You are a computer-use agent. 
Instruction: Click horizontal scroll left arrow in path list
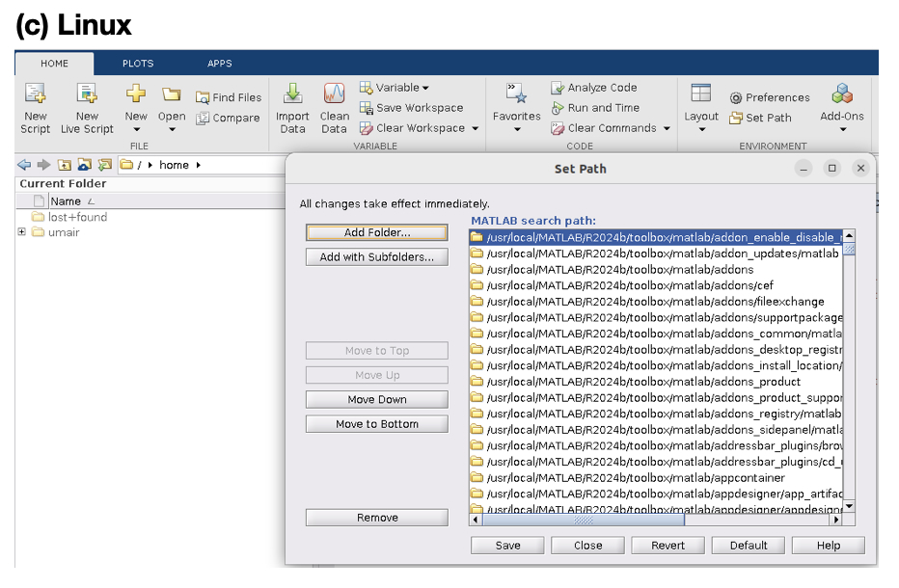(476, 520)
